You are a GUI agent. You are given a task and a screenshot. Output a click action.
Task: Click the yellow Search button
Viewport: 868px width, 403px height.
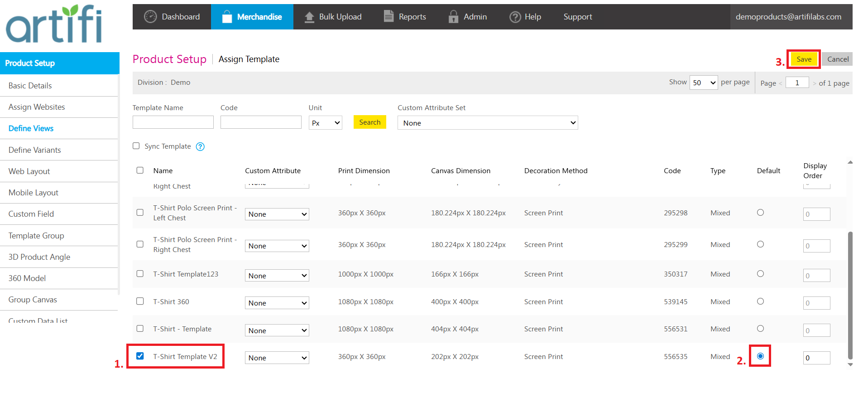click(x=370, y=122)
